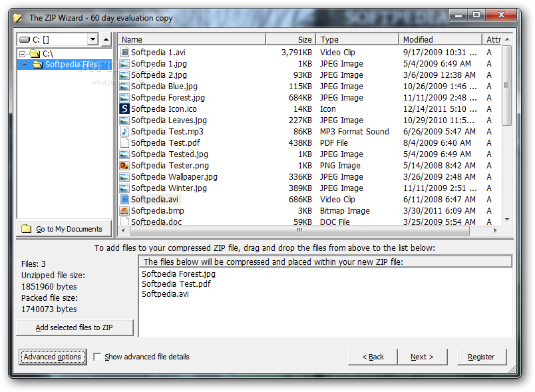The height and width of the screenshot is (392, 535).
Task: Click the Bitmap Image type cell
Action: (x=345, y=211)
